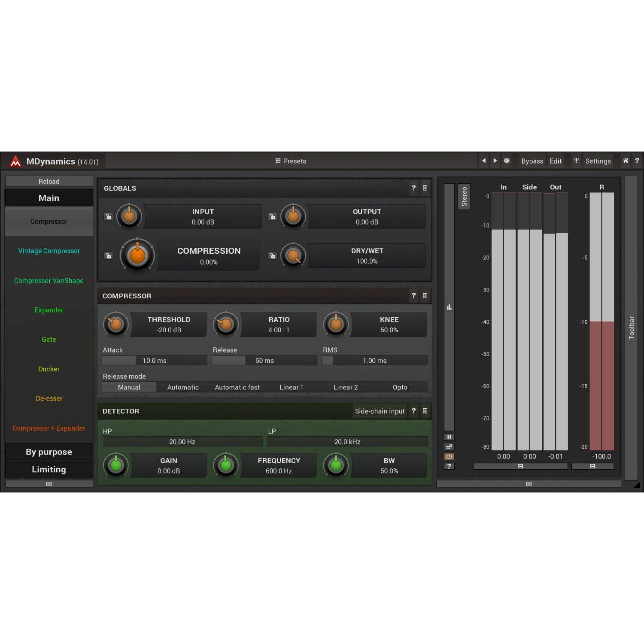Go to the next preset arrow
This screenshot has width=644, height=644.
point(495,161)
